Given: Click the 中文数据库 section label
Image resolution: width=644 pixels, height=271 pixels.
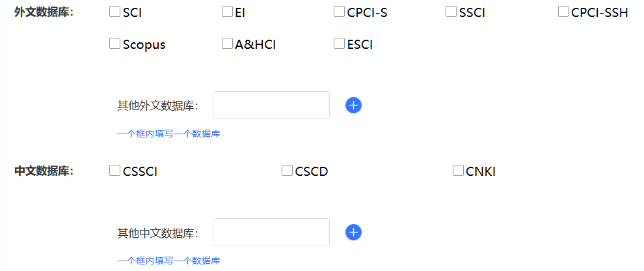Looking at the screenshot, I should [44, 171].
